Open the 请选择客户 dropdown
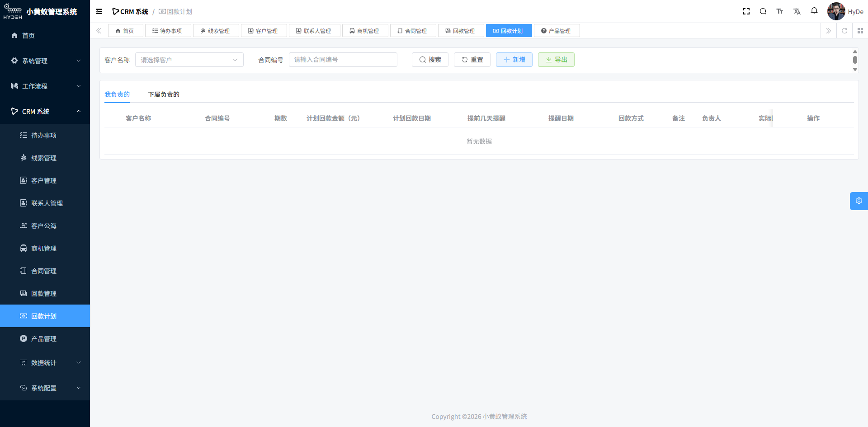The image size is (868, 427). [x=189, y=60]
